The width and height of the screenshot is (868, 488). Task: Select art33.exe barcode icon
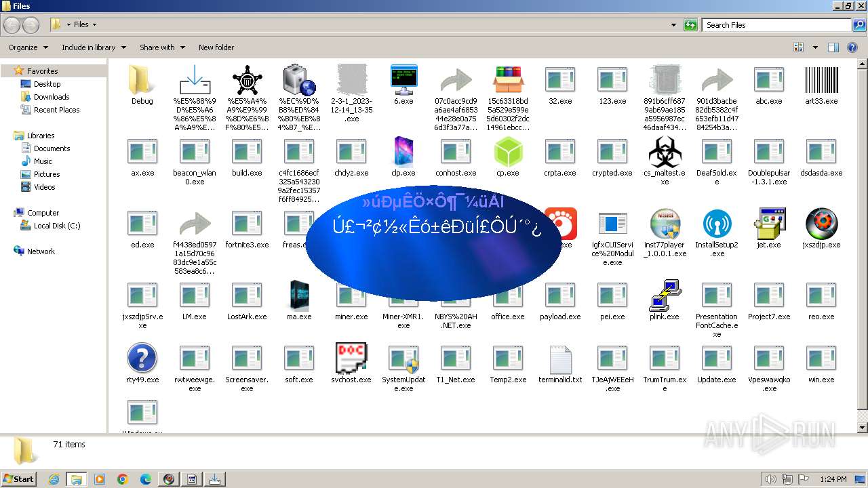pos(821,81)
